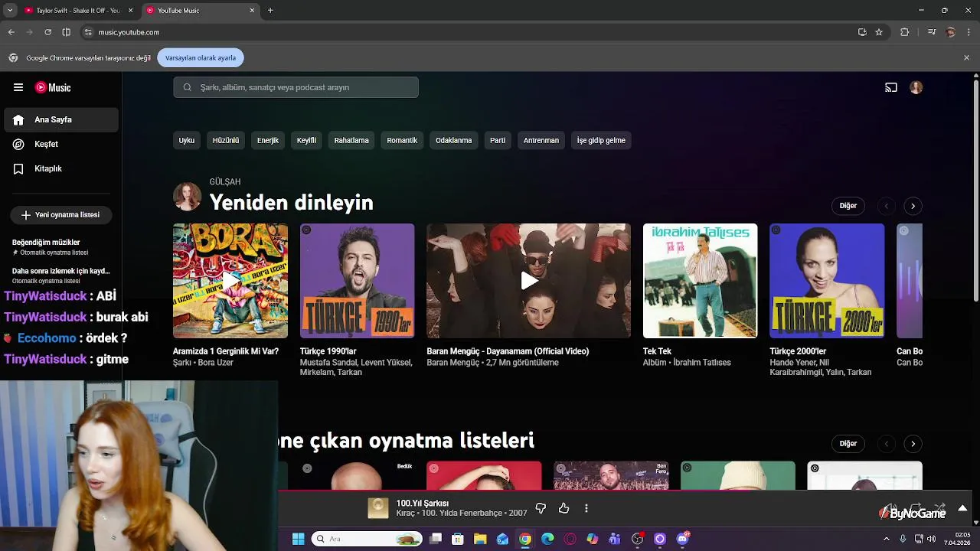This screenshot has height=551, width=980.
Task: Click the YouTube Music logo
Action: point(53,87)
